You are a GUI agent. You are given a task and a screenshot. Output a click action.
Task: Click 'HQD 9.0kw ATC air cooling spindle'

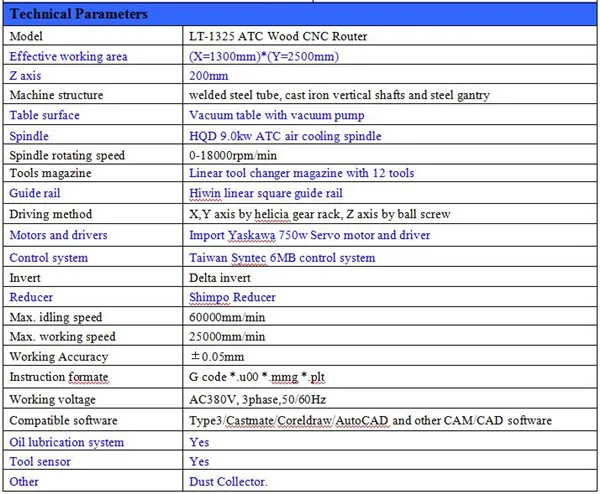point(285,136)
